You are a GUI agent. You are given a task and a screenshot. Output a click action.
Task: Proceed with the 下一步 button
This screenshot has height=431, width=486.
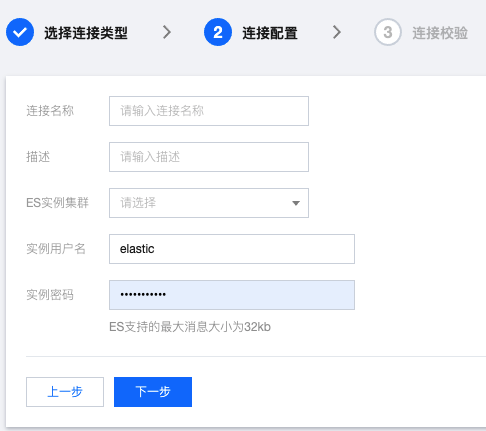coord(153,392)
